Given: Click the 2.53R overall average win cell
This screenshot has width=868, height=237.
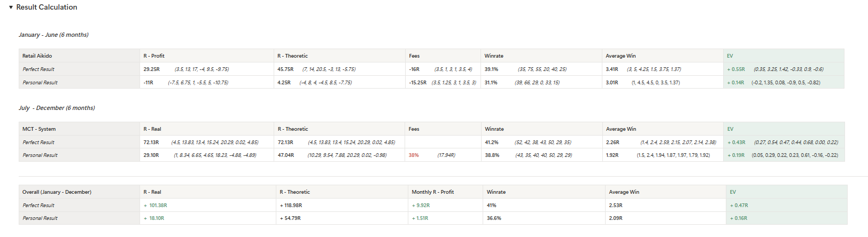Looking at the screenshot, I should 666,205.
